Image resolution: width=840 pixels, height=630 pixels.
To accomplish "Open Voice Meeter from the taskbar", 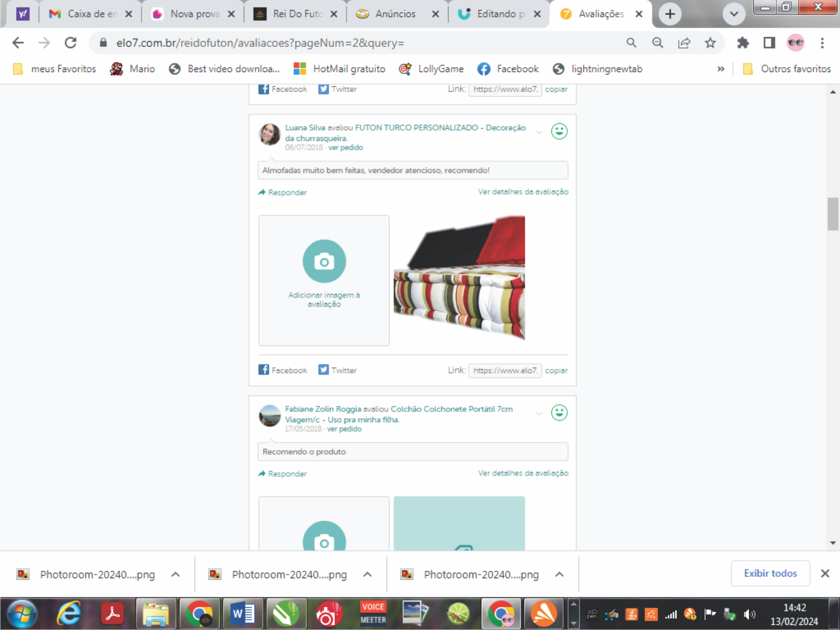I will (x=373, y=614).
